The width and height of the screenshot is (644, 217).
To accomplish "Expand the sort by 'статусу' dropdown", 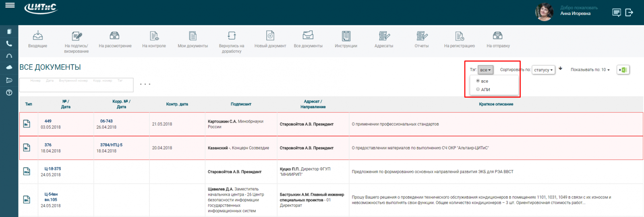I will [543, 70].
